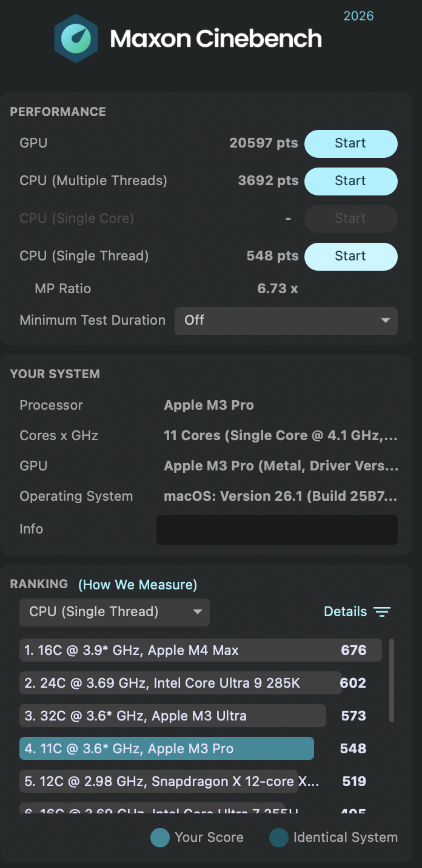The height and width of the screenshot is (868, 422).
Task: Click the Your Score legend circle
Action: coord(160,838)
